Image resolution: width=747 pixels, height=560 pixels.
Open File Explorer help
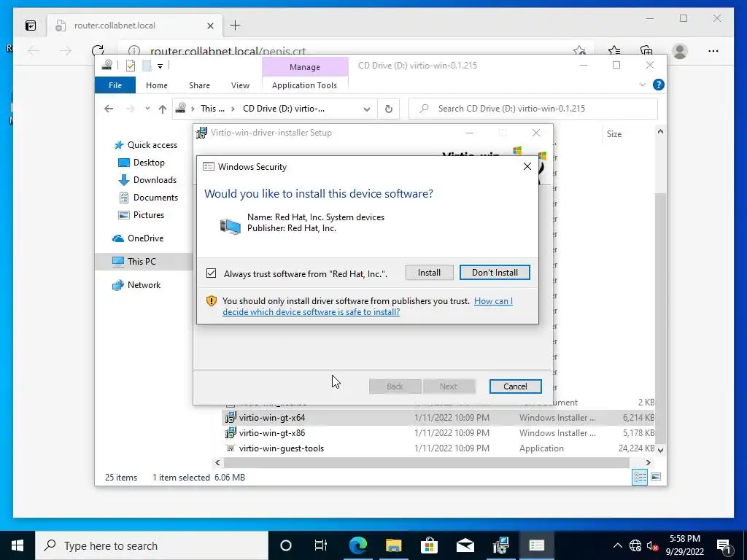tap(659, 85)
